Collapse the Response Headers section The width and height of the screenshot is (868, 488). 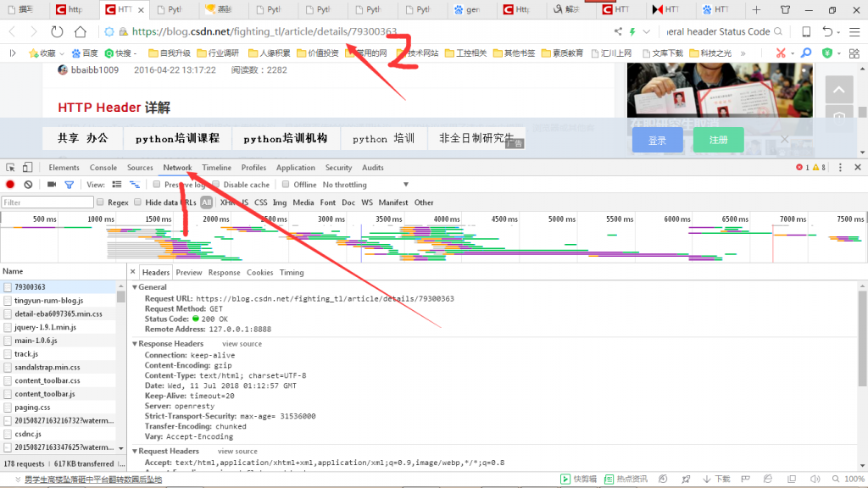pyautogui.click(x=134, y=344)
